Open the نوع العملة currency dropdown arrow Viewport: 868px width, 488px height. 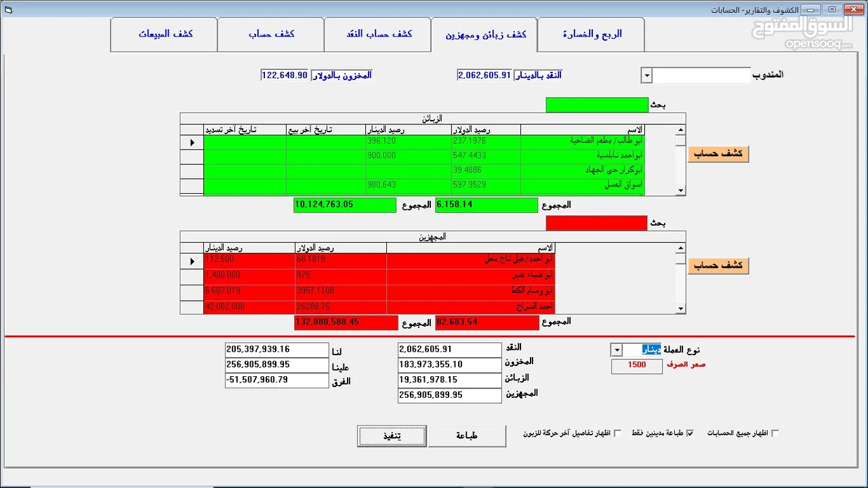pyautogui.click(x=616, y=350)
